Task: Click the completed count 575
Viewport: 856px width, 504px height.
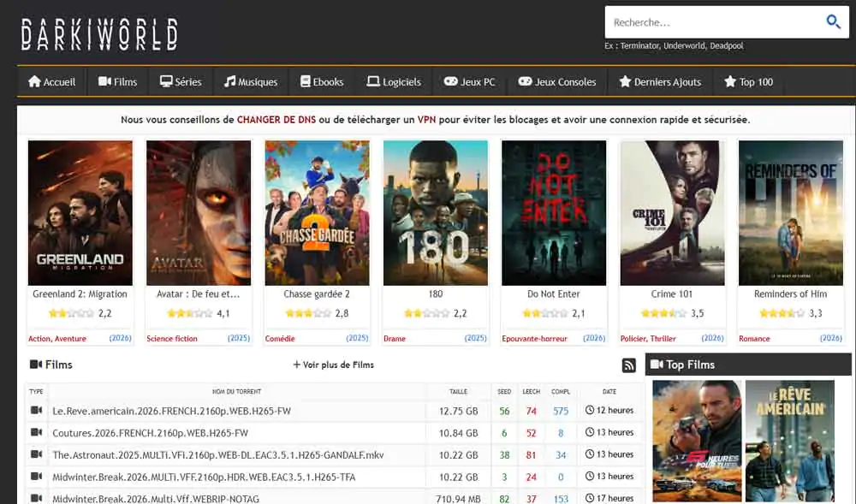Action: tap(561, 412)
